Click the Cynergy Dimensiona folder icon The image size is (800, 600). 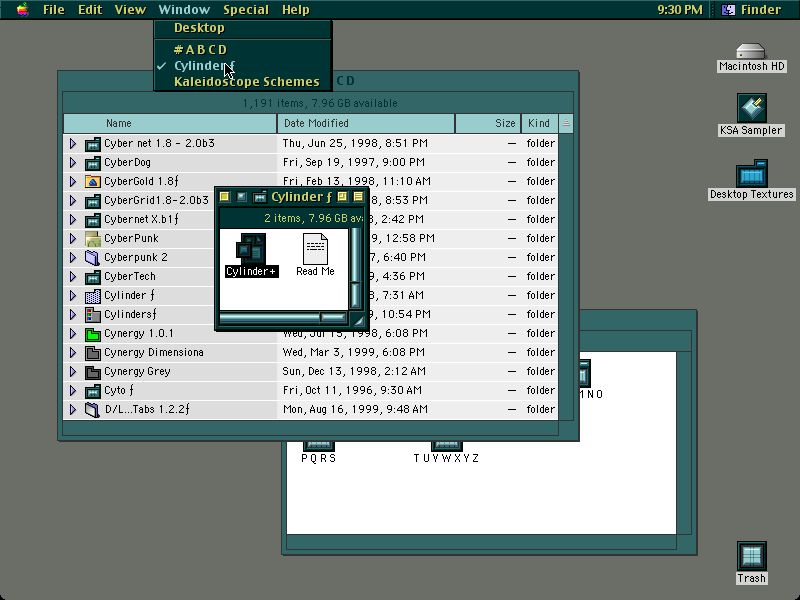tap(92, 353)
